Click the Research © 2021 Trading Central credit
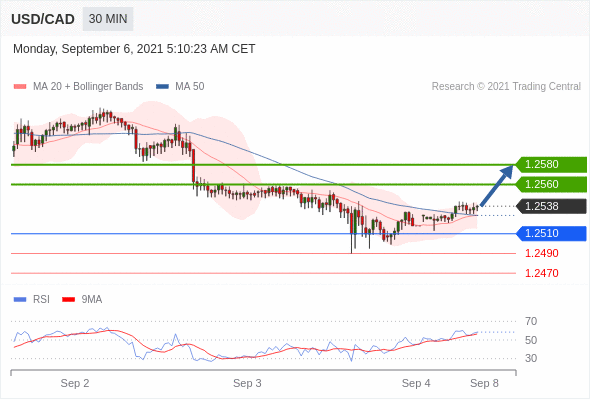The height and width of the screenshot is (400, 590). (506, 87)
